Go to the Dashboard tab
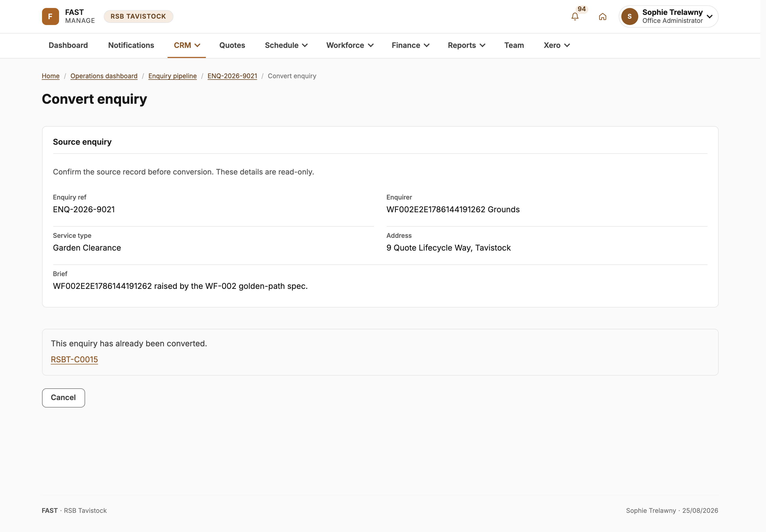This screenshot has height=532, width=766. point(68,45)
